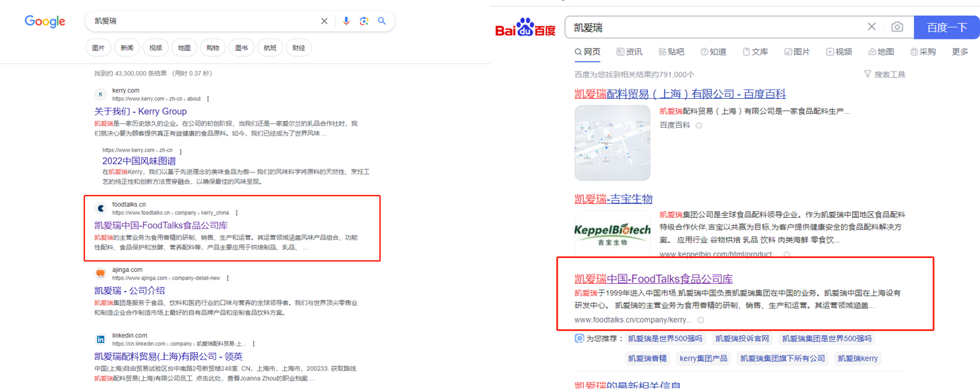The height and width of the screenshot is (389, 980).
Task: Switch to Baidu 地图 tab
Action: click(x=881, y=52)
